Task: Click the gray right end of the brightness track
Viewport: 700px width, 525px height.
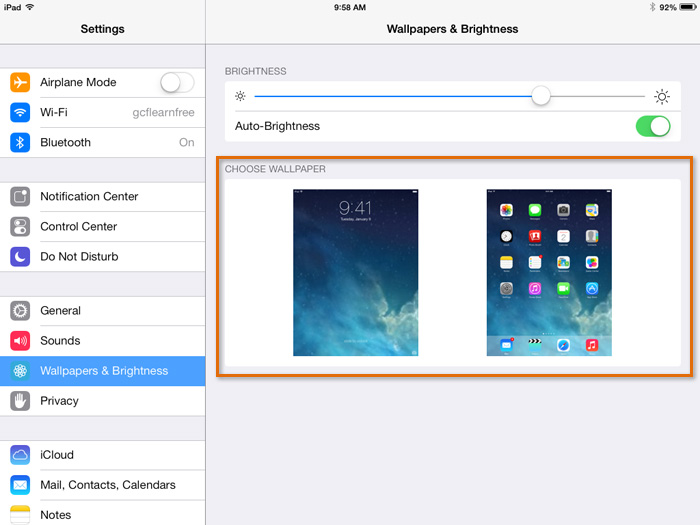Action: 598,96
